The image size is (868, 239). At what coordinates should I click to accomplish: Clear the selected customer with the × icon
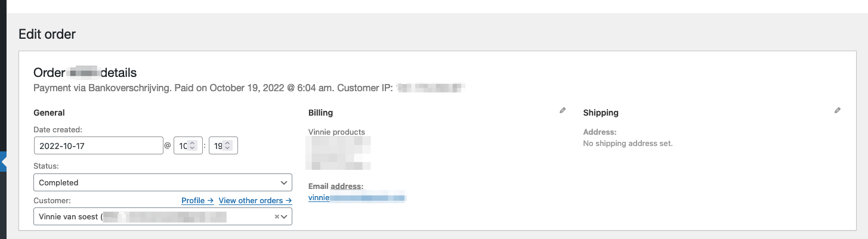(277, 217)
